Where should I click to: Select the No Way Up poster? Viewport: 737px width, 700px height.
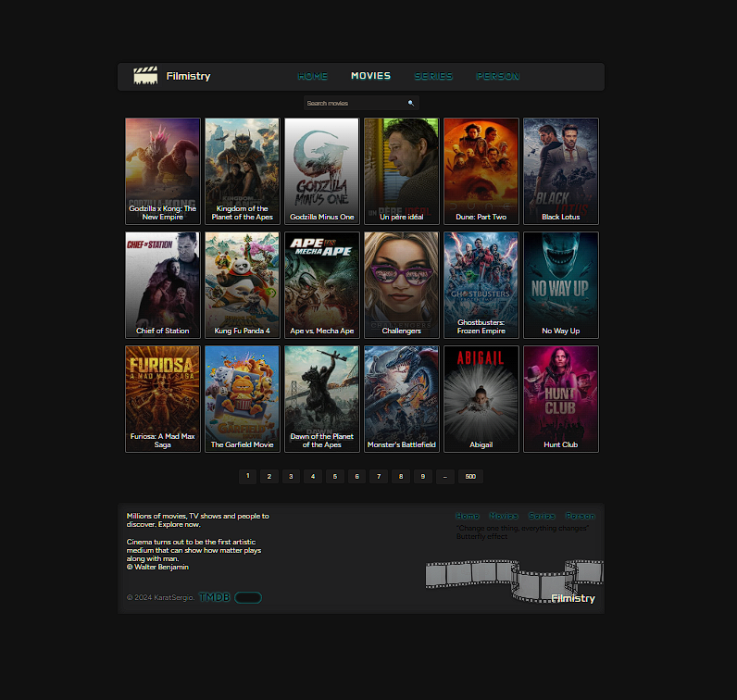click(561, 285)
